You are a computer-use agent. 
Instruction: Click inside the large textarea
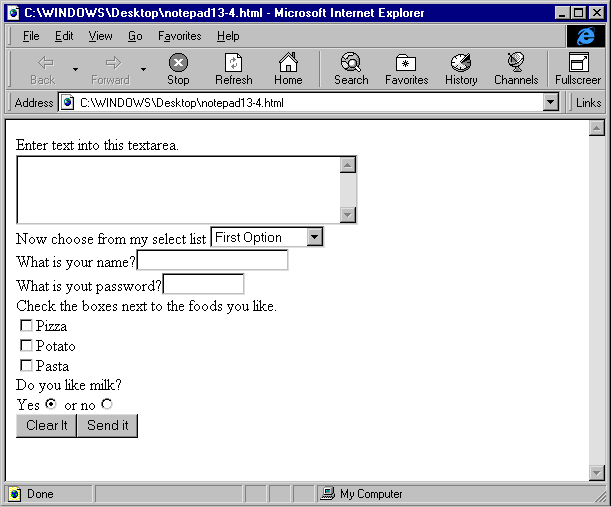(x=178, y=190)
